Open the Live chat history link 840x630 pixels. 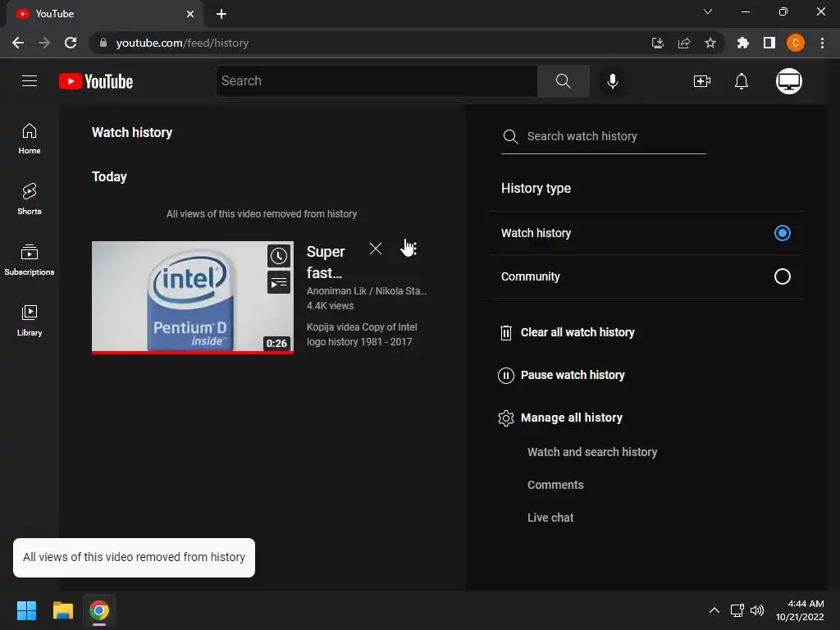click(x=550, y=518)
